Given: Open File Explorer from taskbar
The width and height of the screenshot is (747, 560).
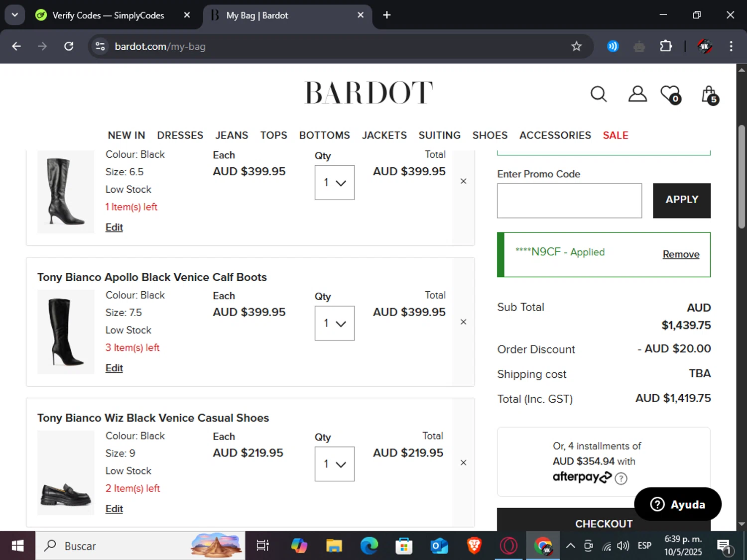Looking at the screenshot, I should point(334,546).
